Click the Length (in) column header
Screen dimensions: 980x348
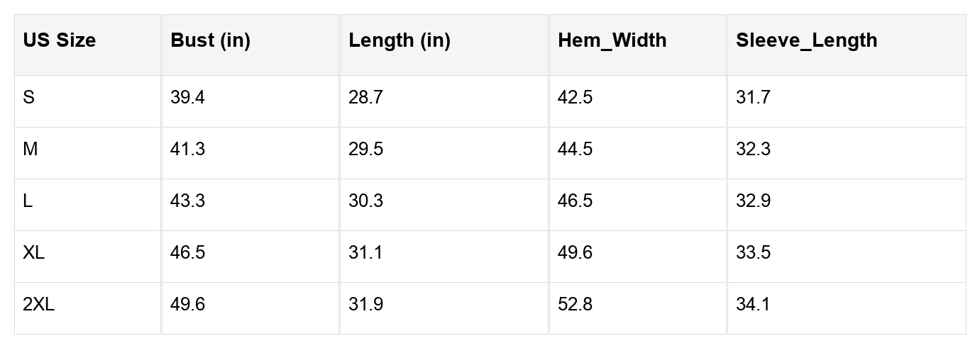click(x=399, y=40)
